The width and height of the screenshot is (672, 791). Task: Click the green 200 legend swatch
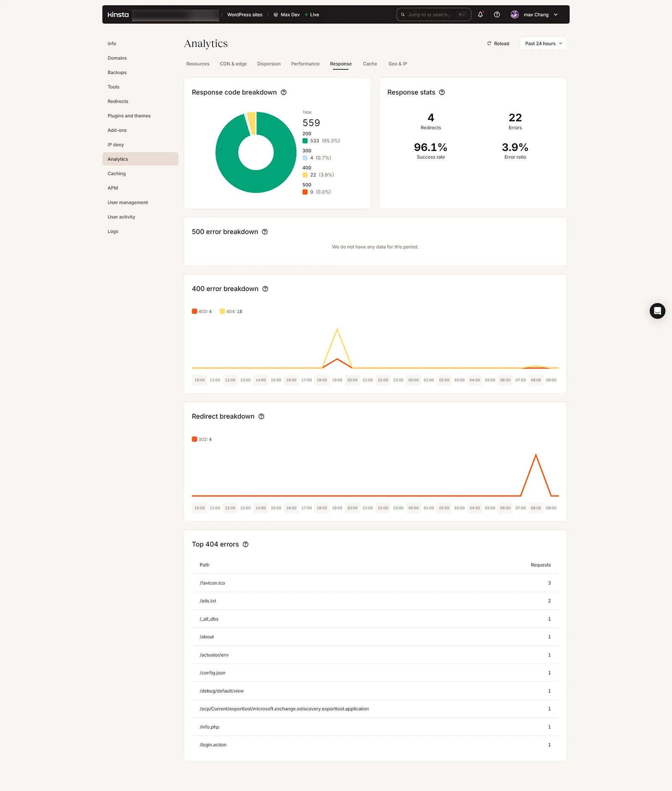pos(305,141)
